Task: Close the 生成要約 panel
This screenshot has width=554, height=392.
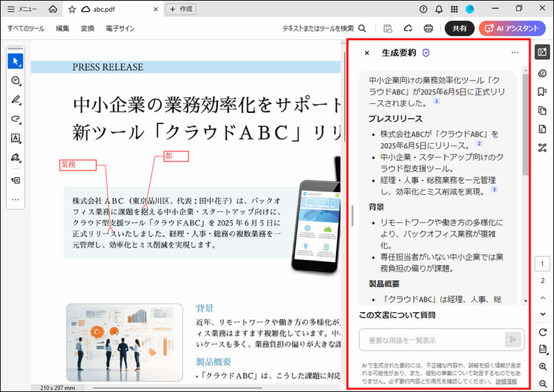Action: click(366, 53)
